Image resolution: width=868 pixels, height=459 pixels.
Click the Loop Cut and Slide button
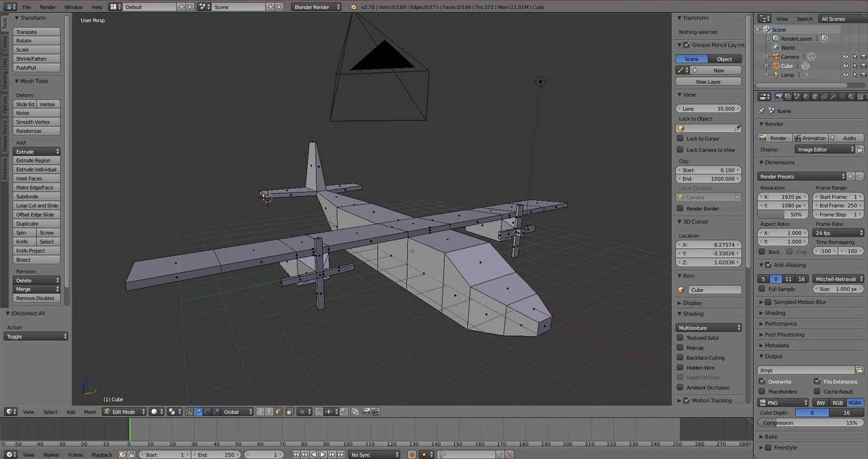tap(37, 205)
